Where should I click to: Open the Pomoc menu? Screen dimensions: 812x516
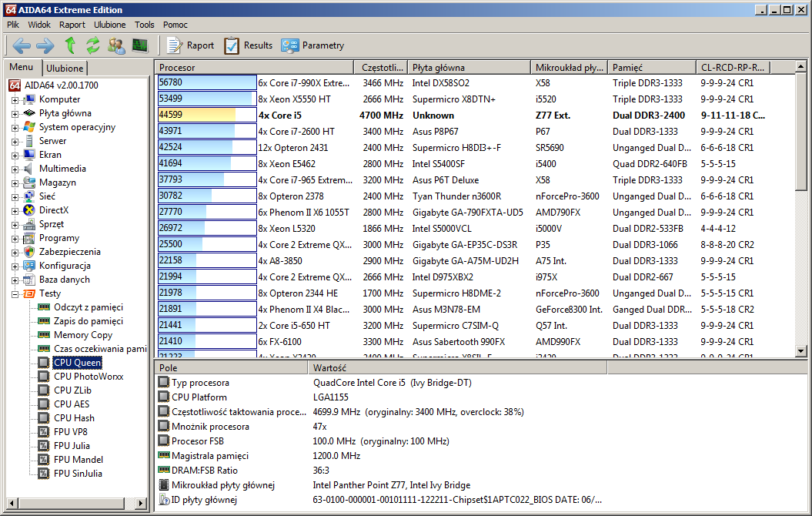point(175,25)
